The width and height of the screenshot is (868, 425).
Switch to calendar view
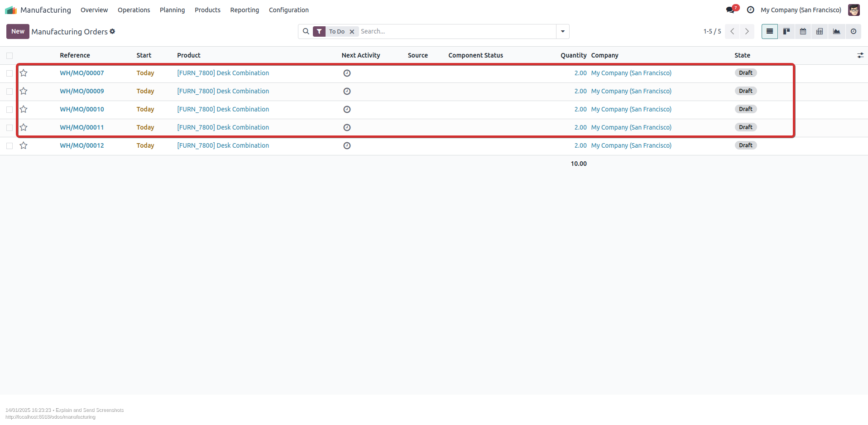click(x=803, y=31)
